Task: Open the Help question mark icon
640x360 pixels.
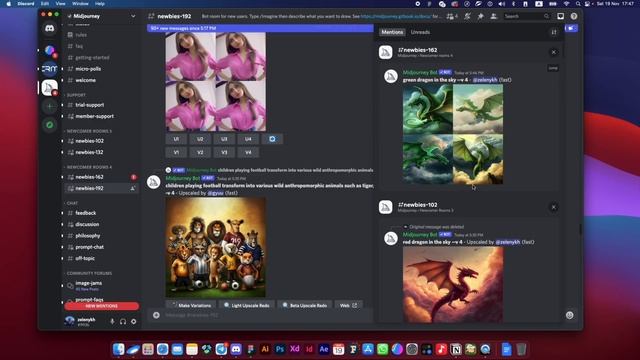Action: [x=574, y=16]
